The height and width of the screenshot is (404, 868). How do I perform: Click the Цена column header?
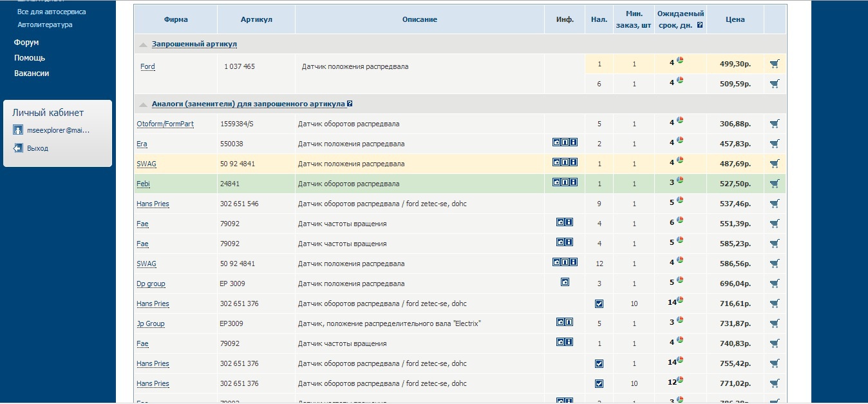click(735, 19)
